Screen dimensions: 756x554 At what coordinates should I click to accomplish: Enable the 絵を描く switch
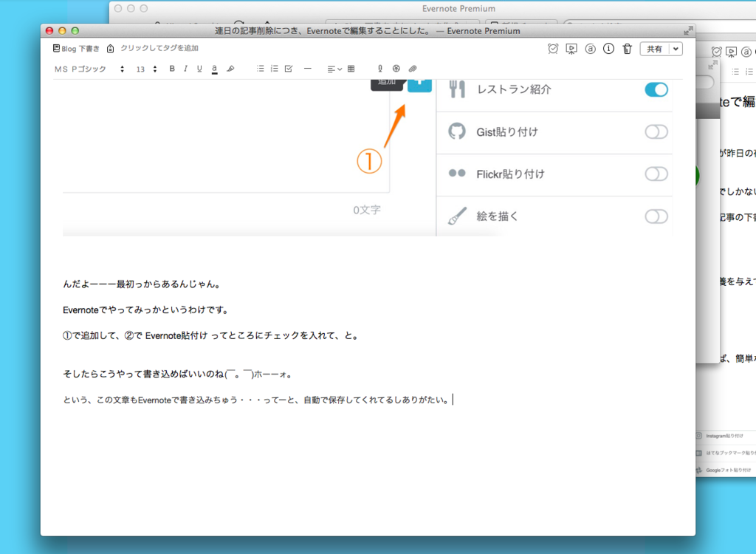[x=656, y=216]
